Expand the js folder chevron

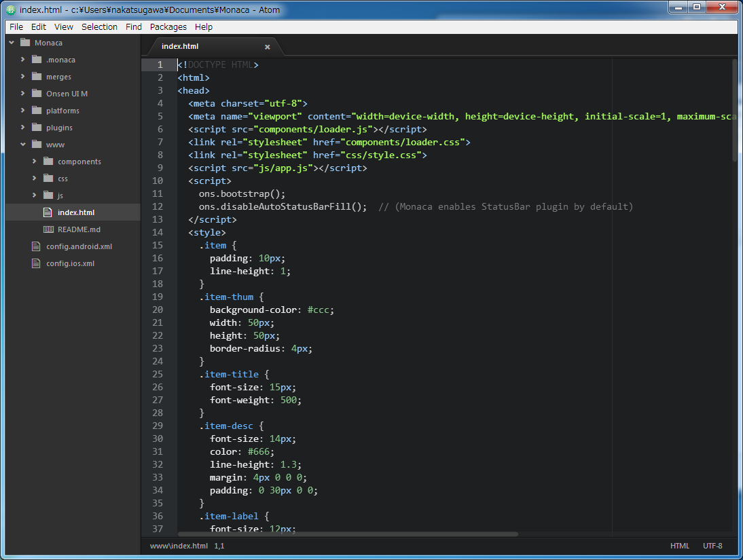(35, 195)
